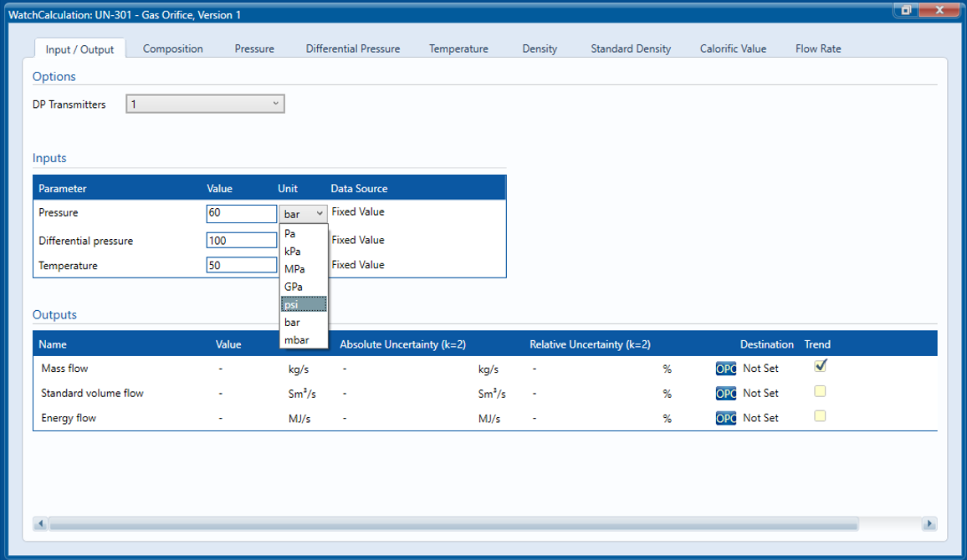967x560 pixels.
Task: Click the Differential pressure value field
Action: [x=241, y=240]
